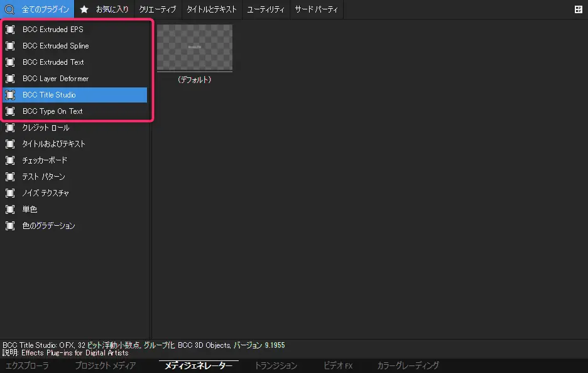Viewport: 588px width, 373px height.
Task: Select the クレジット ロール generator
Action: (x=75, y=128)
